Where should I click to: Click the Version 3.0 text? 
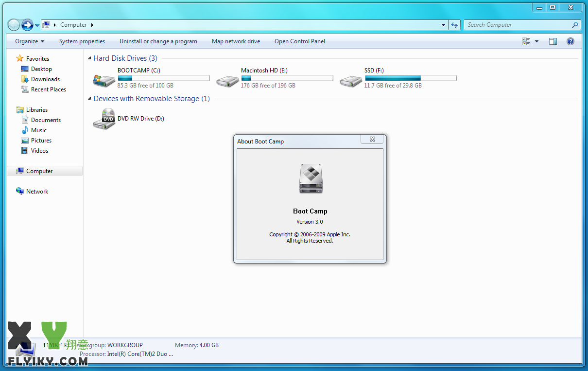pos(310,222)
